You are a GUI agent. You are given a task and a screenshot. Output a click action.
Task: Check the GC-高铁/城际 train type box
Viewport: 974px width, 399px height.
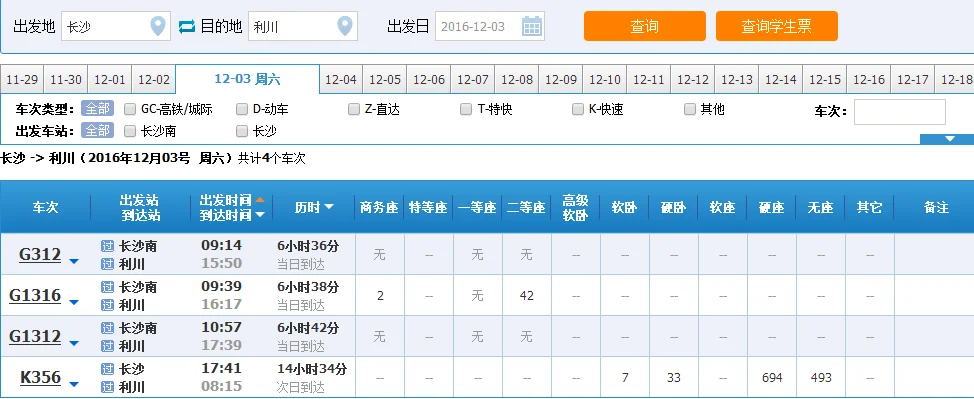pyautogui.click(x=130, y=109)
